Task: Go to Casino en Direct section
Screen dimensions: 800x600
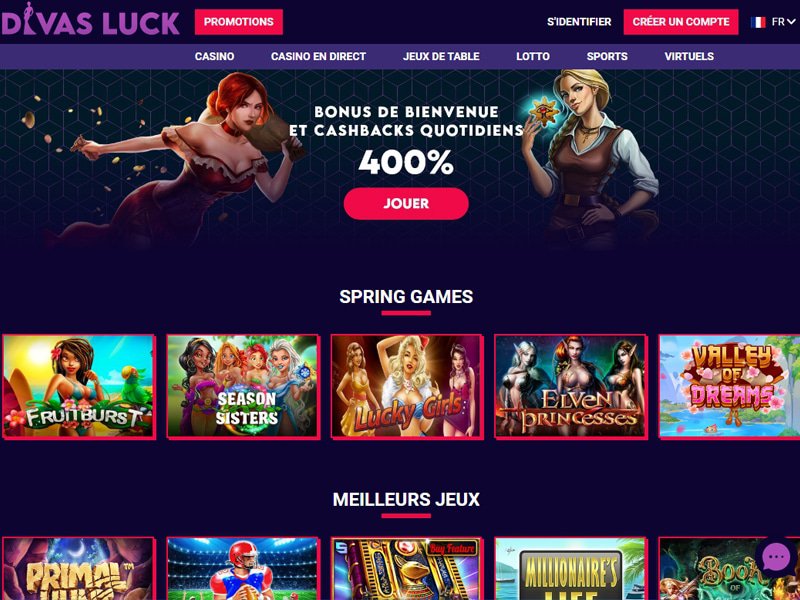Action: [318, 56]
